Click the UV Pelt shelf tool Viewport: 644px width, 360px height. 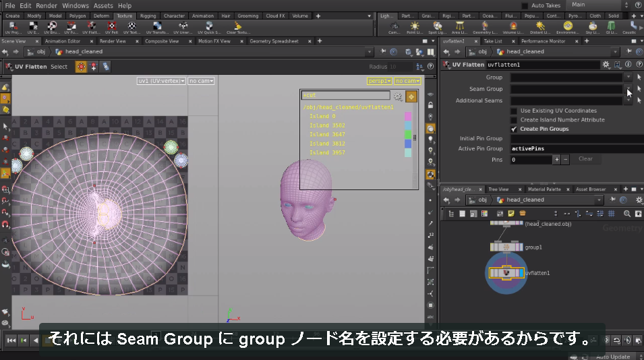(111, 28)
